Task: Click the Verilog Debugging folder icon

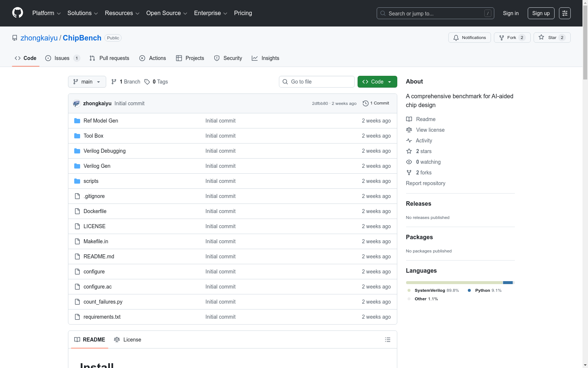Action: (77, 151)
